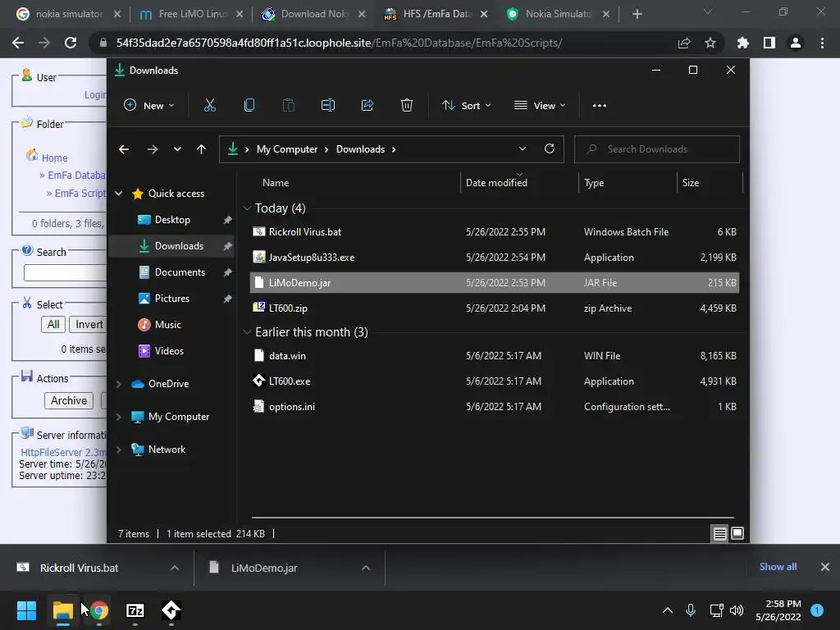Collapse the Quick access tree node
Image resolution: width=840 pixels, height=630 pixels.
pos(119,194)
